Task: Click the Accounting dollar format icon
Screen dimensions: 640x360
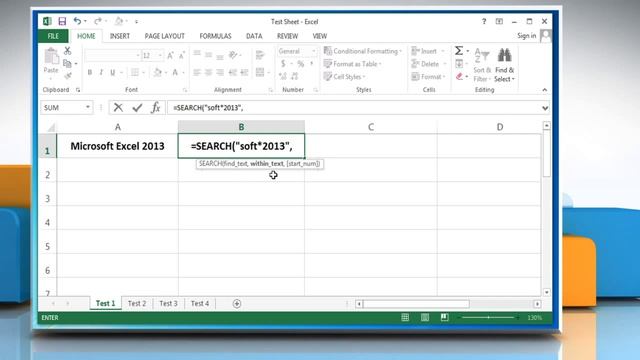Action: click(x=283, y=64)
